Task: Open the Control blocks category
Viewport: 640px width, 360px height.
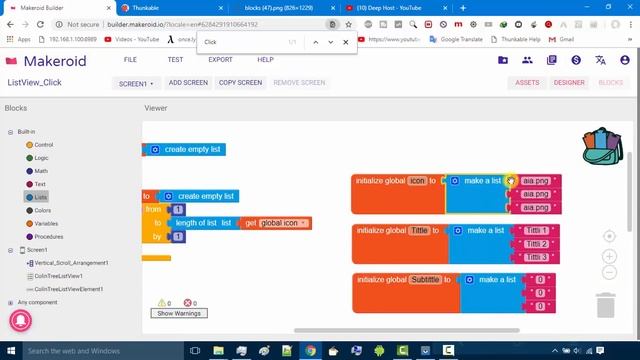Action: click(x=40, y=145)
